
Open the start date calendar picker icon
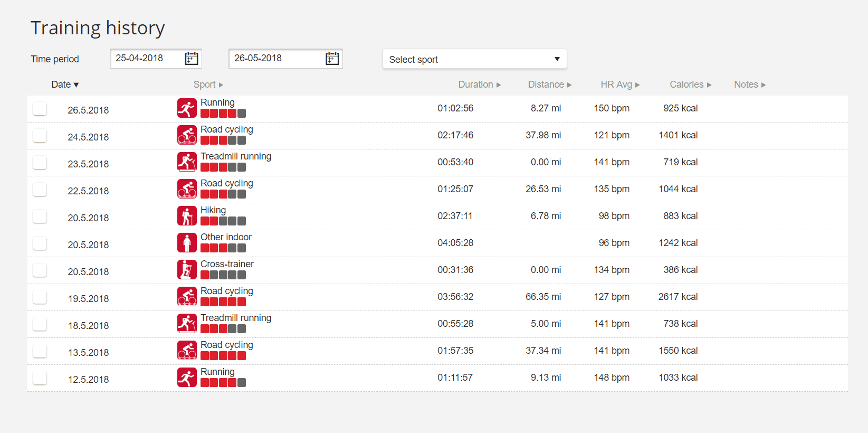[191, 59]
